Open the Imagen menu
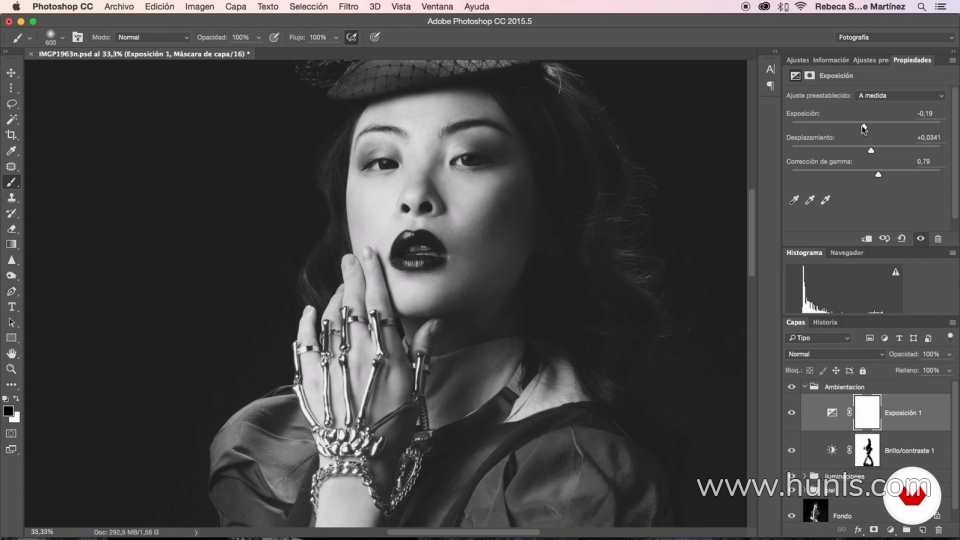 [x=200, y=7]
